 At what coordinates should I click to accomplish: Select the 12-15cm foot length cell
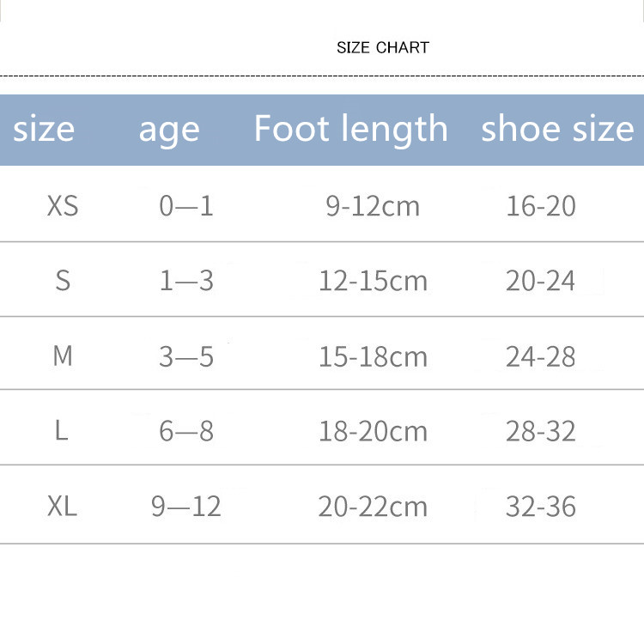373,281
